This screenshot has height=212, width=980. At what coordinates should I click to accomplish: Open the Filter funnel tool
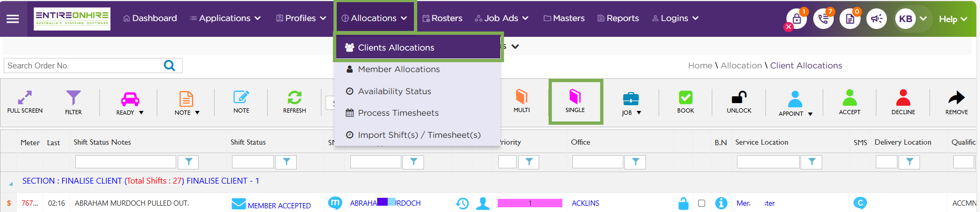pyautogui.click(x=73, y=102)
